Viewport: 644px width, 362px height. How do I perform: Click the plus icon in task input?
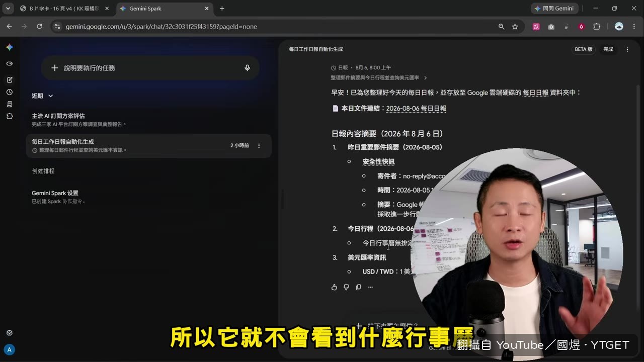pos(55,68)
